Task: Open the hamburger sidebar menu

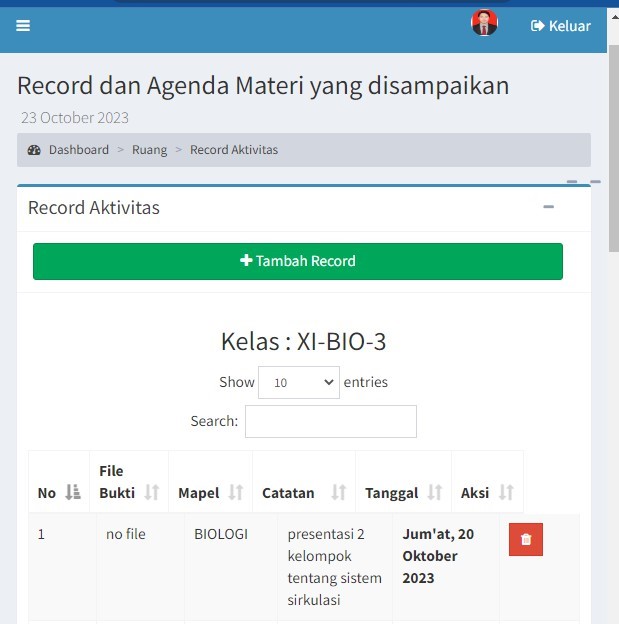Action: pyautogui.click(x=23, y=26)
